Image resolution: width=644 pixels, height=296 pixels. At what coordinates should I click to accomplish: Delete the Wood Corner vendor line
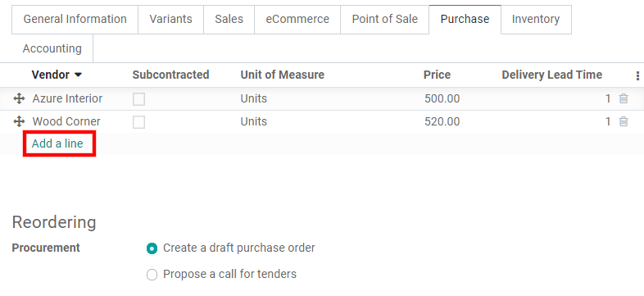click(x=624, y=121)
